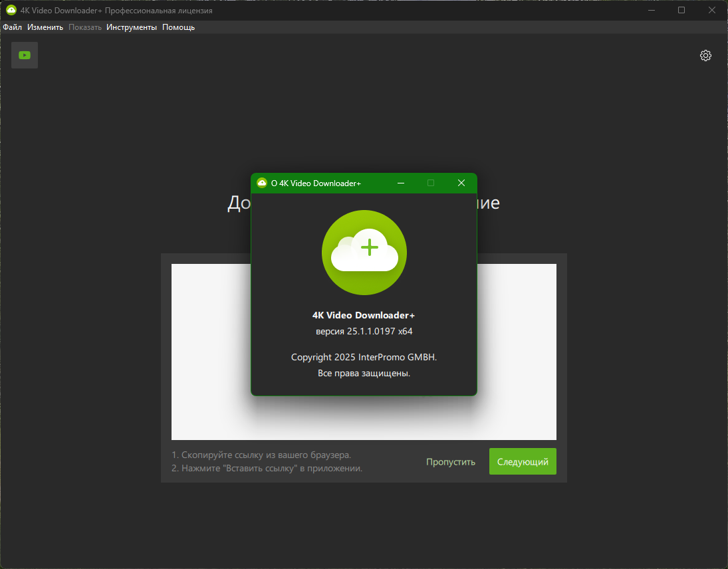The width and height of the screenshot is (728, 569).
Task: Click the large green cloud logo
Action: coord(364,253)
